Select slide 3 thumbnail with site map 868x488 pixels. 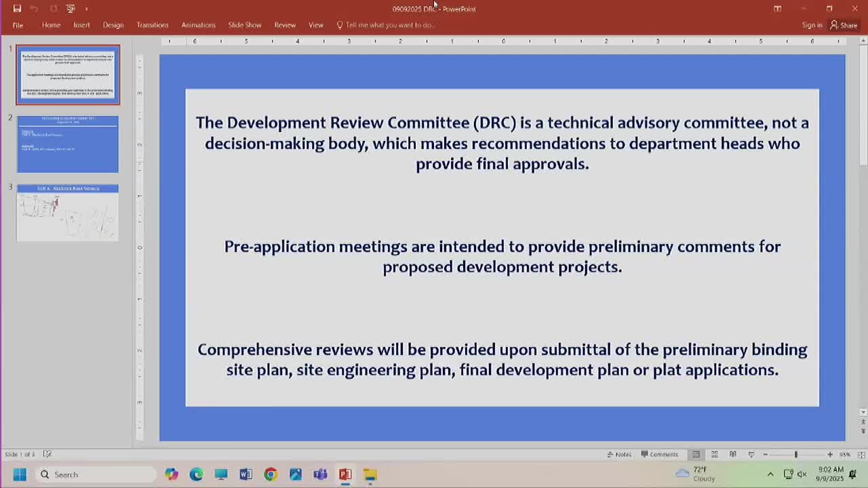(x=68, y=213)
